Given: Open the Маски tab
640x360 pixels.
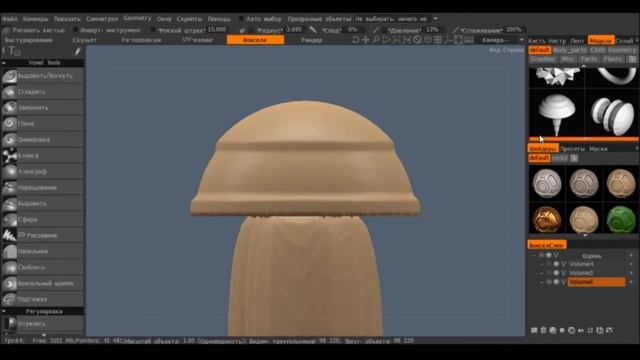Looking at the screenshot, I should [598, 149].
